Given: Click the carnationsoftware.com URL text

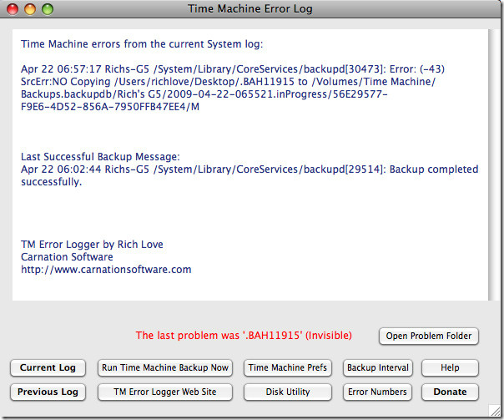Looking at the screenshot, I should click(x=106, y=270).
